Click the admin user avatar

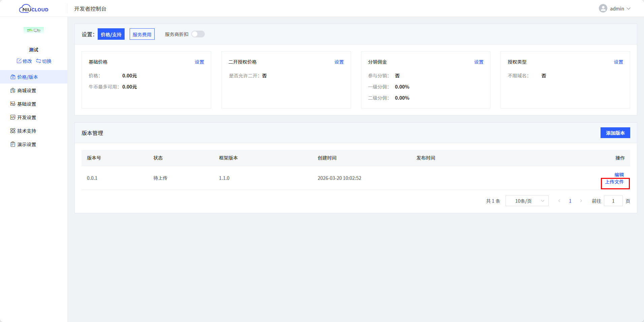(603, 8)
